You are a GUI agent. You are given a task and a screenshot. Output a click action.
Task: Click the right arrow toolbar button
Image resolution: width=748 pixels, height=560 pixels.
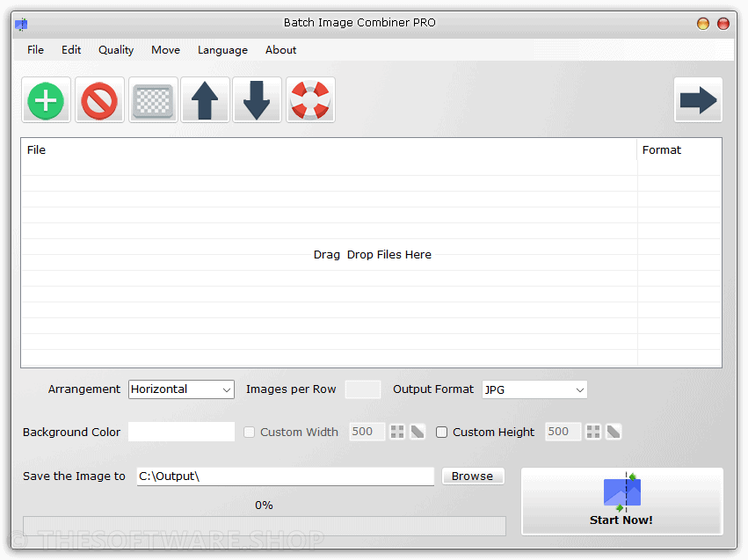(x=698, y=100)
